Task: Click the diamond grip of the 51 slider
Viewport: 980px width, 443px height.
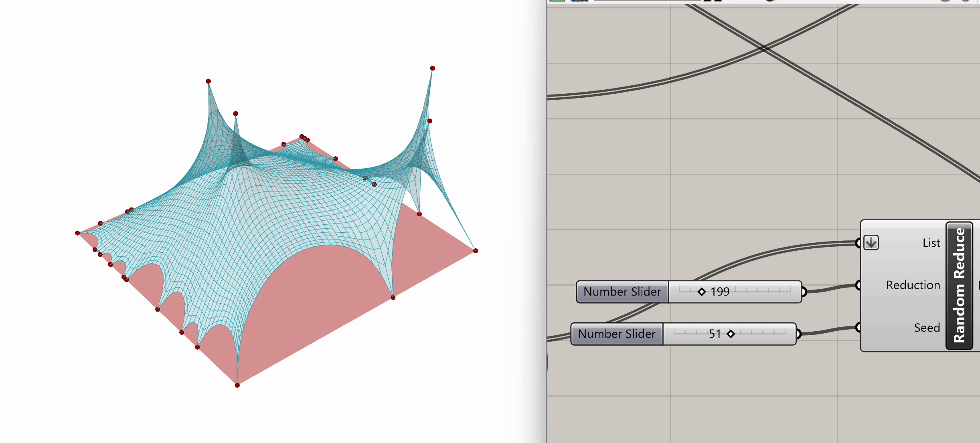Action: pos(731,334)
